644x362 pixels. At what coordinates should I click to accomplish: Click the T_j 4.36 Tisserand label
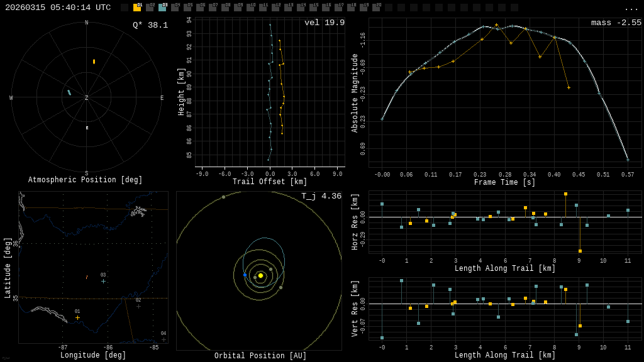coord(321,196)
